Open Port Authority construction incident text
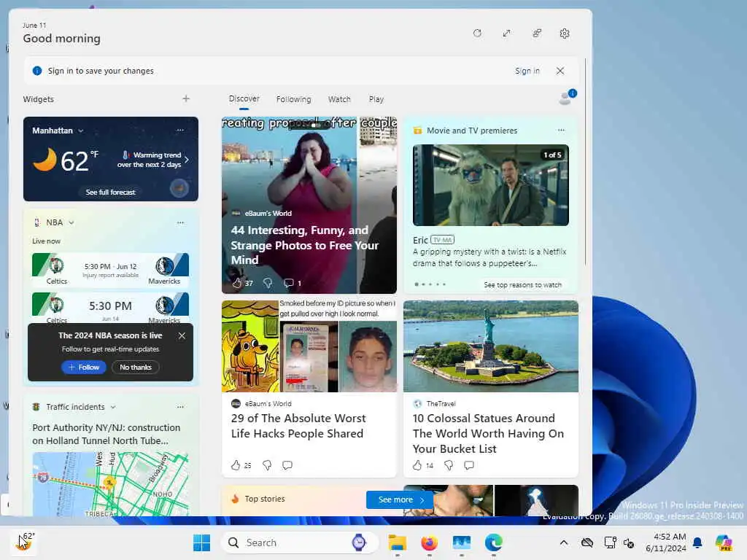The width and height of the screenshot is (747, 560). tap(107, 435)
